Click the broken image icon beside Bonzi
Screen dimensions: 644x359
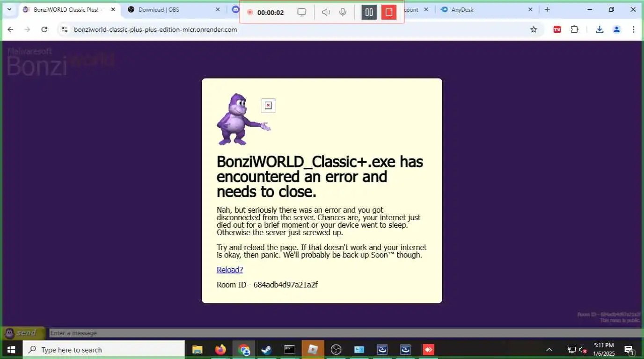coord(268,106)
